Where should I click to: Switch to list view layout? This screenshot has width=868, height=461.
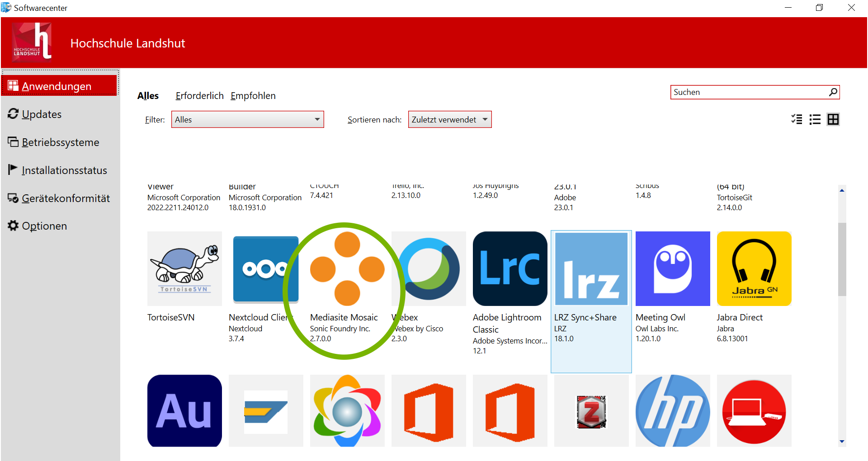point(815,119)
